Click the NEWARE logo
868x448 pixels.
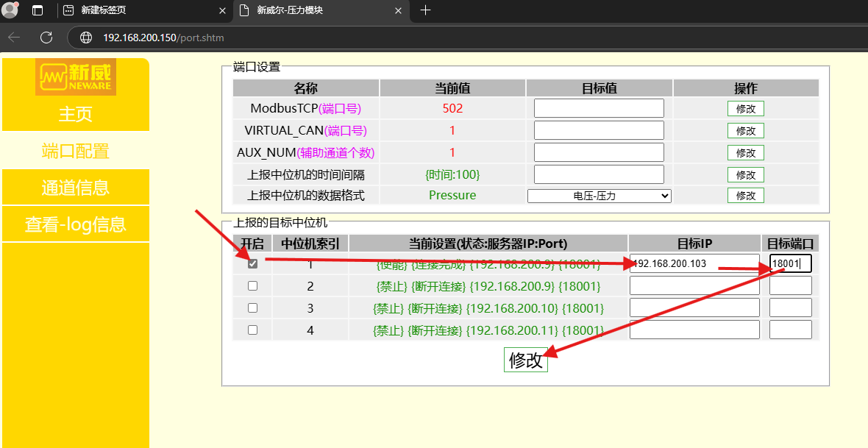[76, 77]
